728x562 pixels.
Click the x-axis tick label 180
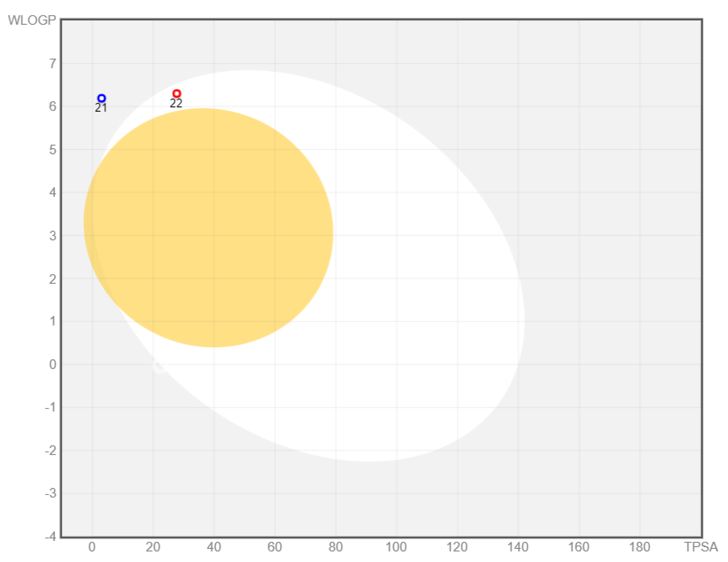click(x=640, y=547)
